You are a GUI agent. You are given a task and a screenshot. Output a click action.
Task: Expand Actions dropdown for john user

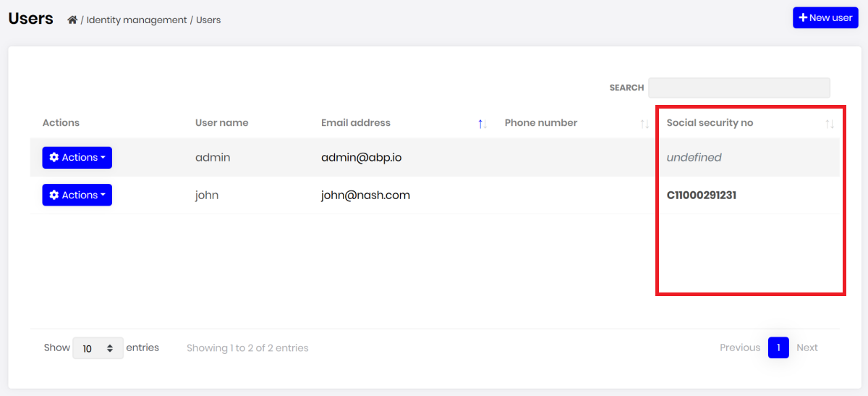pyautogui.click(x=77, y=195)
